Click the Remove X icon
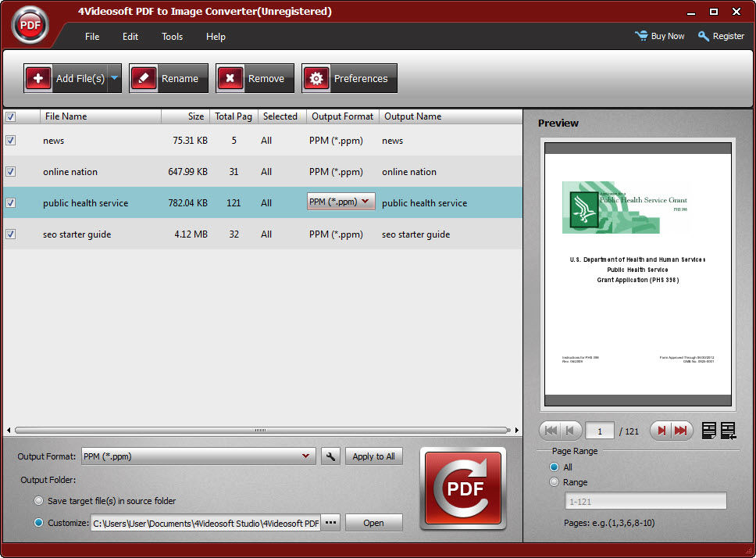Viewport: 756px width, 558px height. click(230, 78)
